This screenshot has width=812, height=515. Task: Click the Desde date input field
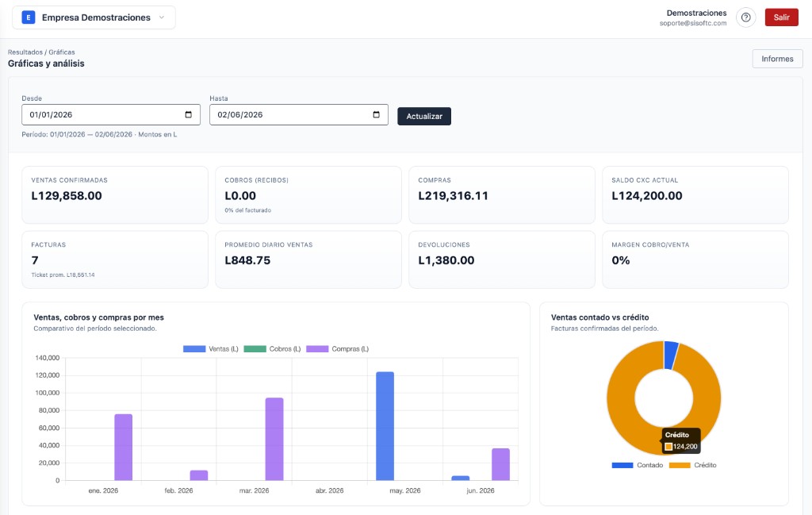[x=111, y=114]
